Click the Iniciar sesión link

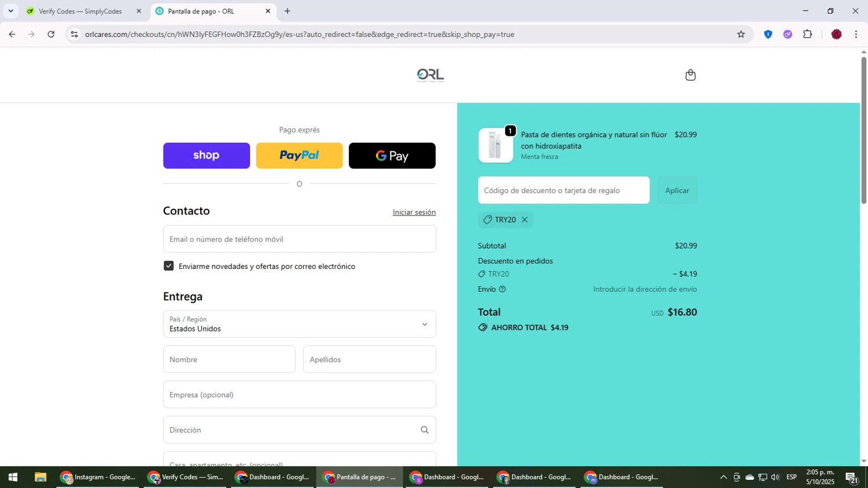point(414,212)
